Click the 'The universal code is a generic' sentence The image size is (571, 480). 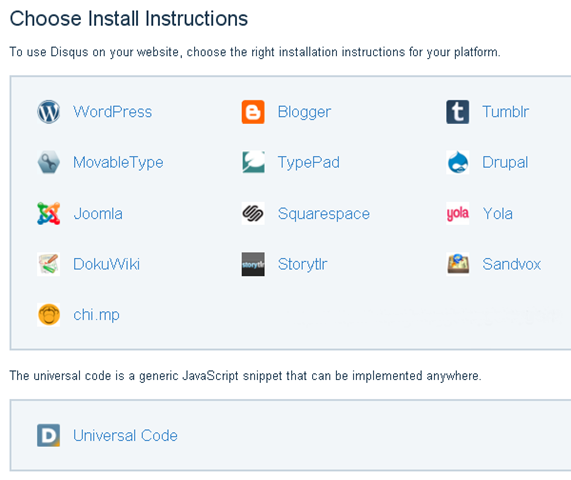coord(245,375)
